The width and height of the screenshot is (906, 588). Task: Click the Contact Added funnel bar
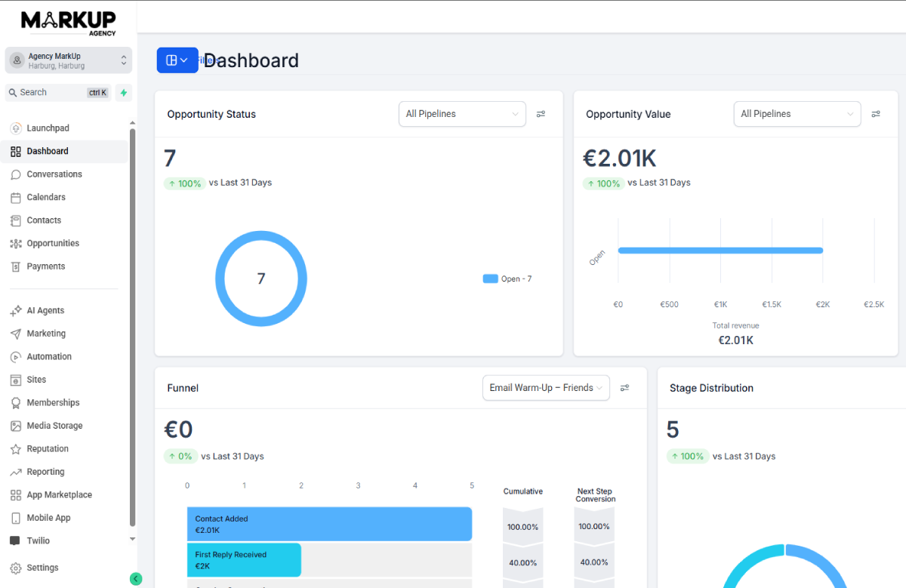[x=329, y=524]
